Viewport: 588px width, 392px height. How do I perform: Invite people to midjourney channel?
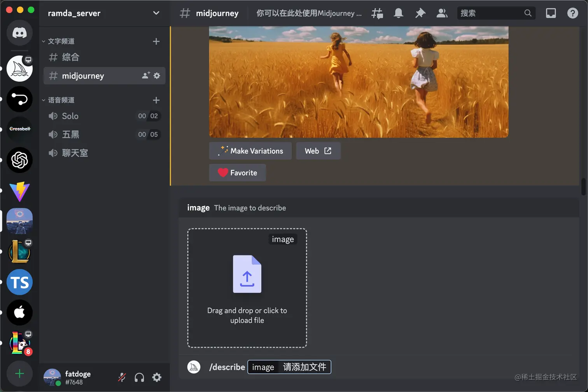[146, 75]
